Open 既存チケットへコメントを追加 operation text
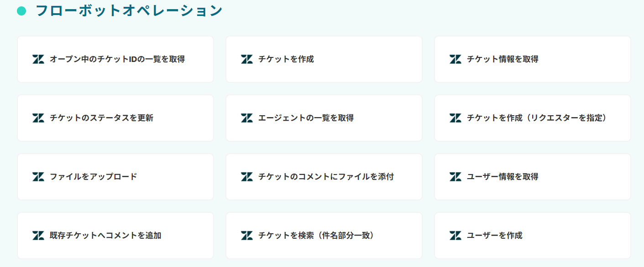The image size is (644, 267). (x=105, y=236)
